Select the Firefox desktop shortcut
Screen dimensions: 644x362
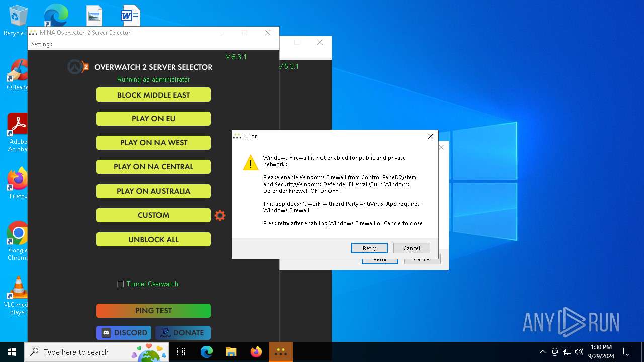[19, 184]
